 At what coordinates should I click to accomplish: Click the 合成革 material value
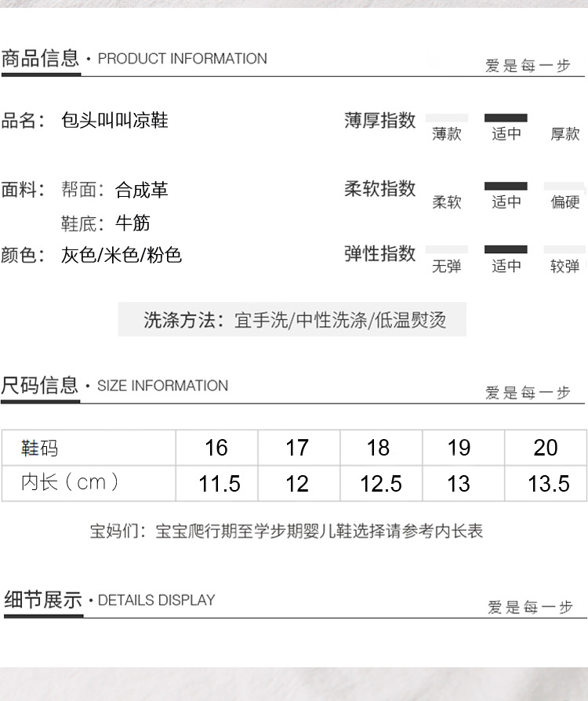141,190
